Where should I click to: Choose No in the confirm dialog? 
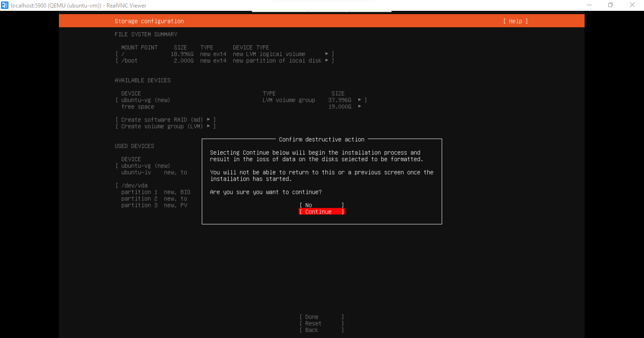pyautogui.click(x=322, y=205)
